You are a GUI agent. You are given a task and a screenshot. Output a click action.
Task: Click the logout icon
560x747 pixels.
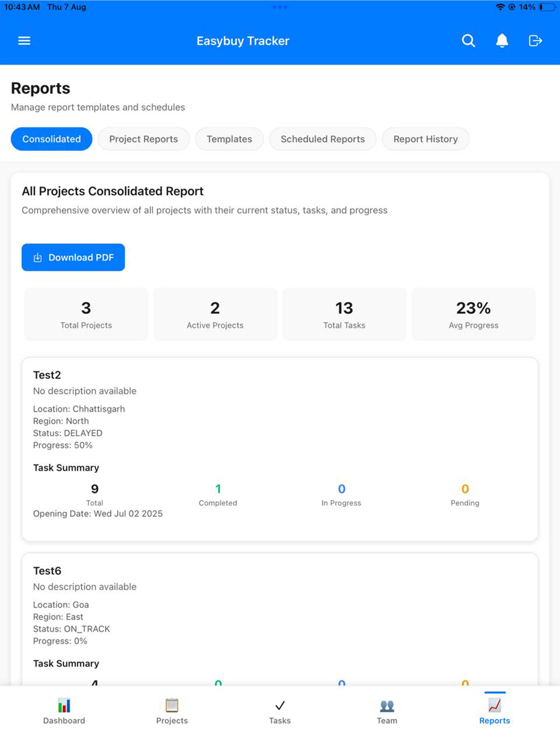click(x=535, y=41)
